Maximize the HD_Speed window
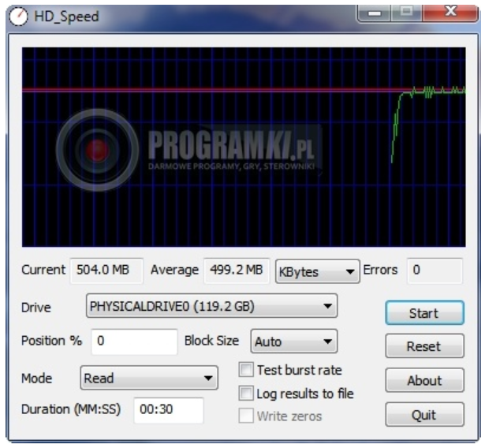The image size is (485, 448). (x=407, y=13)
